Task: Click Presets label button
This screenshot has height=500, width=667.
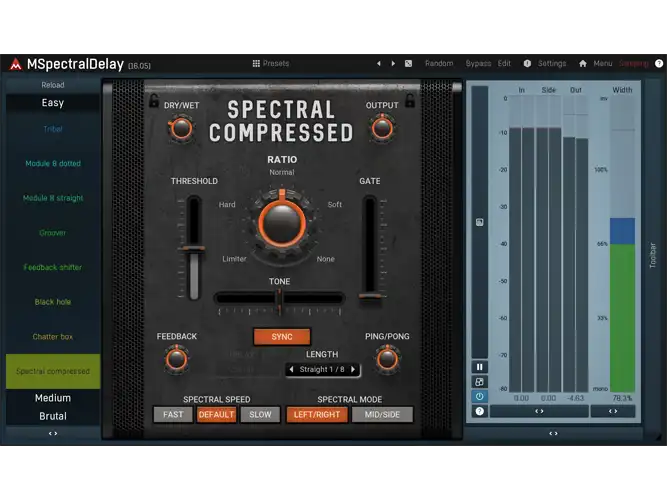Action: click(276, 63)
